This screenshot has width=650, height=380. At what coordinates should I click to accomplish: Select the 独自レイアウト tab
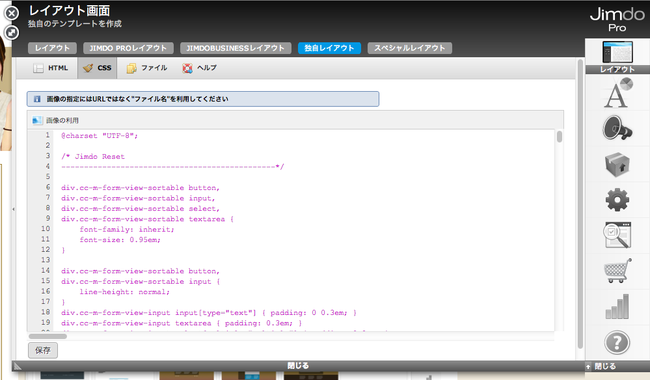tap(329, 48)
